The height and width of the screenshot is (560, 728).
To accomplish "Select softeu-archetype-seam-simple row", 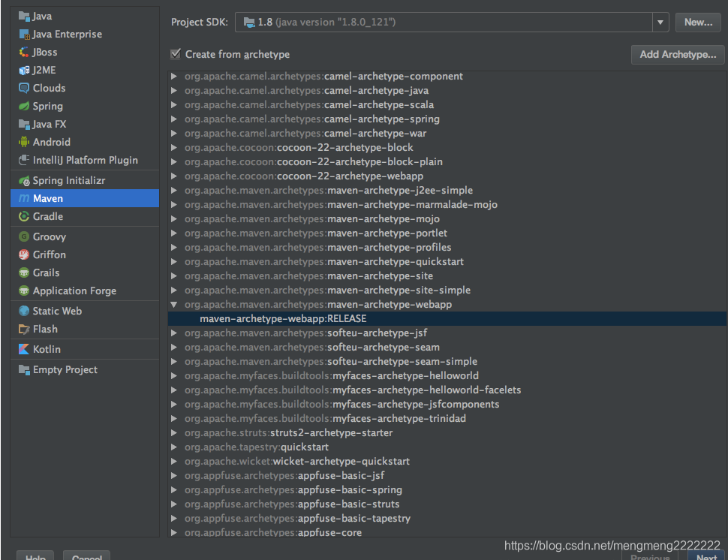I will click(x=447, y=362).
